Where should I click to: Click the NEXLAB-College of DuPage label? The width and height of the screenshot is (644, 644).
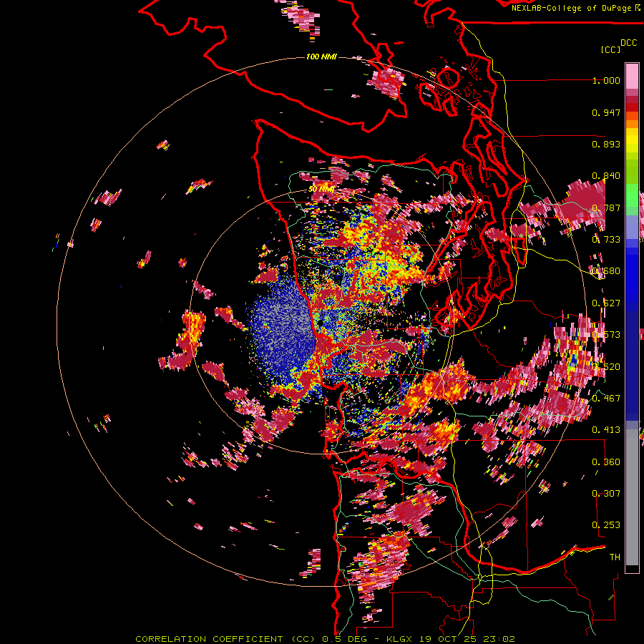(x=572, y=8)
